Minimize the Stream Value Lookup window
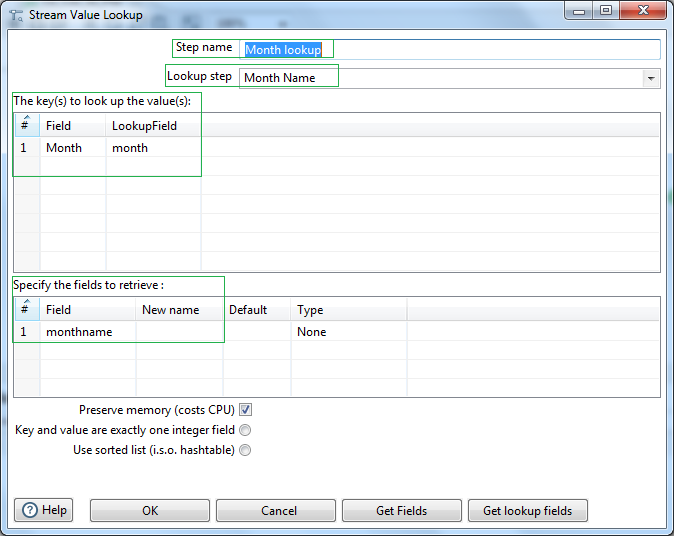 (579, 10)
